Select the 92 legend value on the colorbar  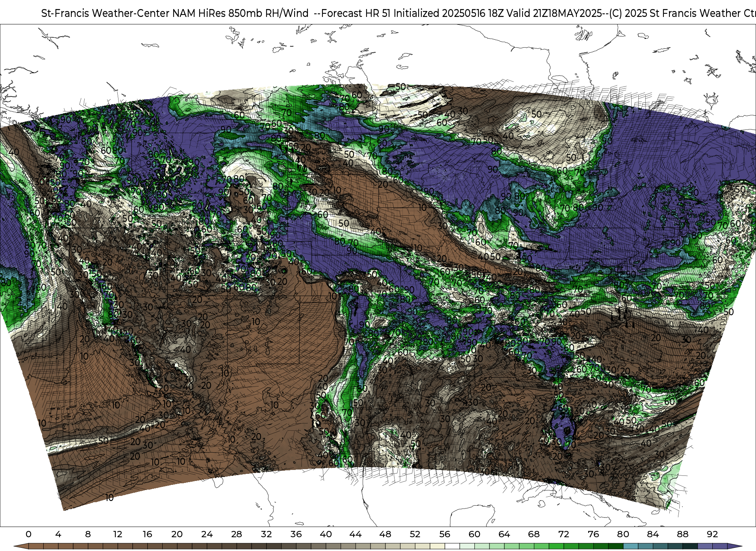tap(712, 534)
